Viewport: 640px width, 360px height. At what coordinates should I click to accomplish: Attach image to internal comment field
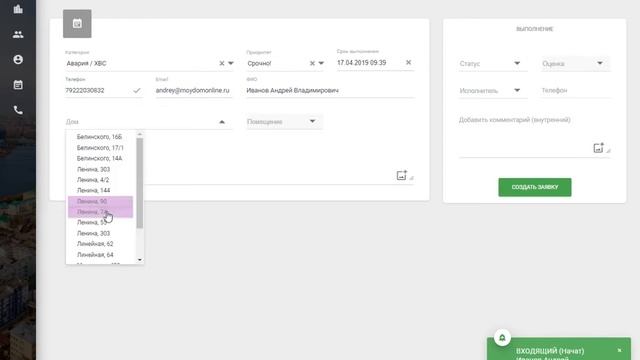598,148
